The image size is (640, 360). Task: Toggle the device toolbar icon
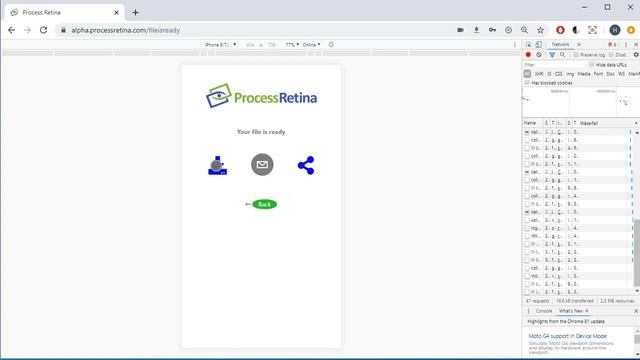(539, 44)
